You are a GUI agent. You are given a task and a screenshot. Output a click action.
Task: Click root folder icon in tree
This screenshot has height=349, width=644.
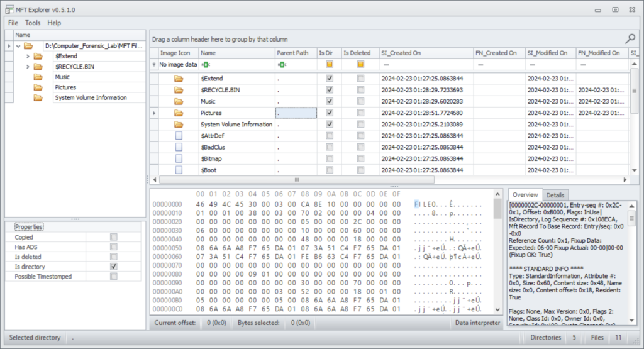[x=28, y=46]
